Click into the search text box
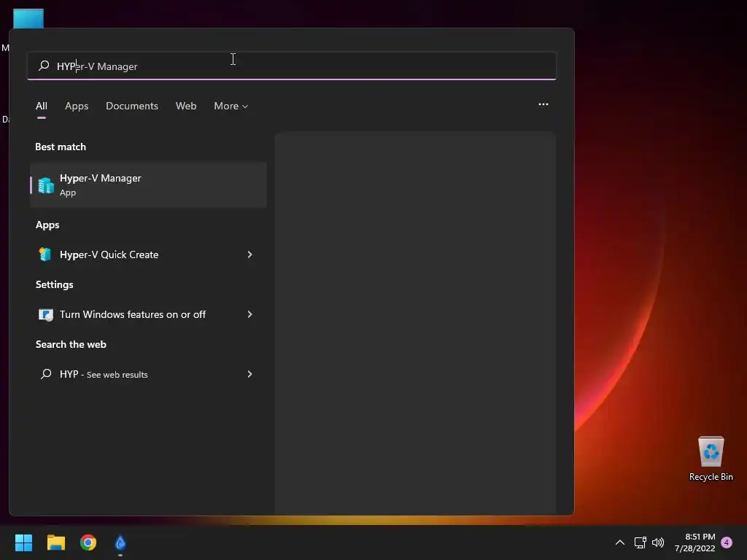The width and height of the screenshot is (747, 560). point(292,66)
